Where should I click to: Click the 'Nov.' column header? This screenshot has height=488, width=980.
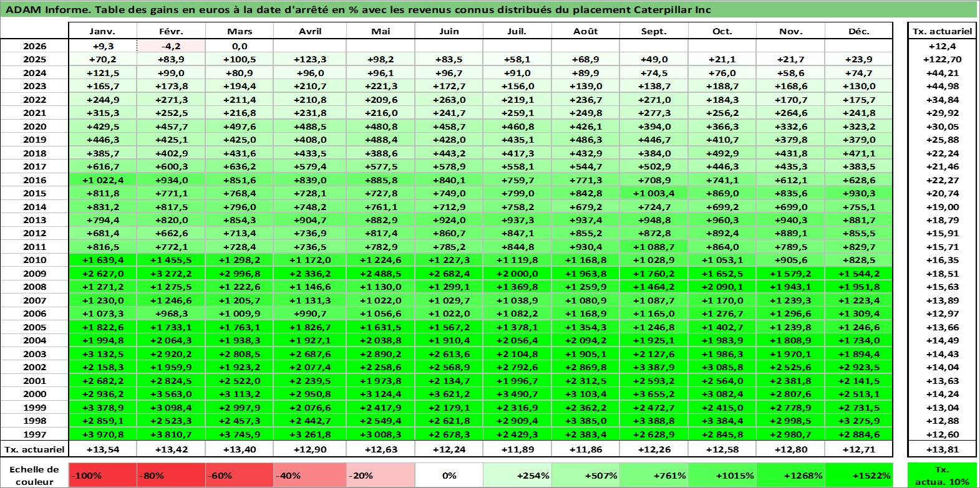790,31
